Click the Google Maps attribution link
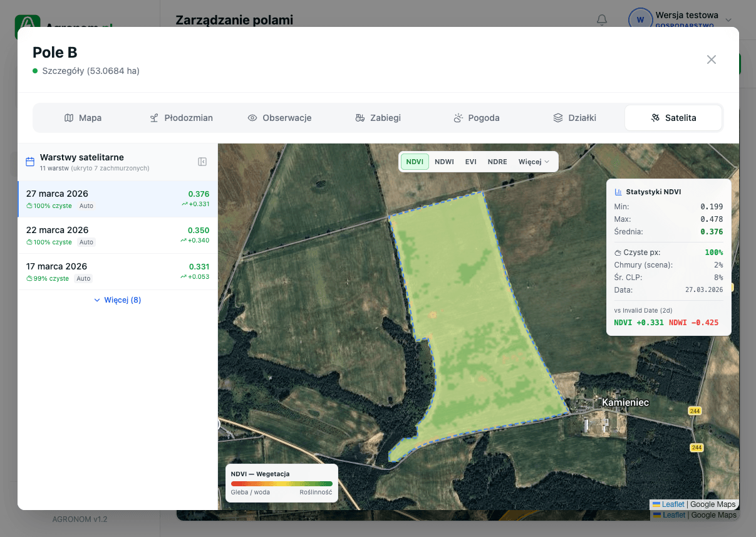Viewport: 756px width, 537px height. pyautogui.click(x=714, y=504)
